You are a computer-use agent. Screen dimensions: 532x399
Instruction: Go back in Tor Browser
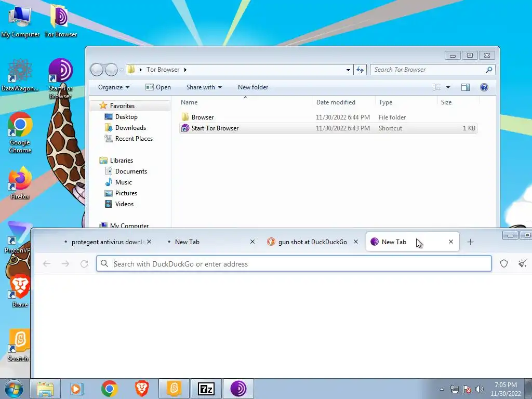[x=47, y=263]
